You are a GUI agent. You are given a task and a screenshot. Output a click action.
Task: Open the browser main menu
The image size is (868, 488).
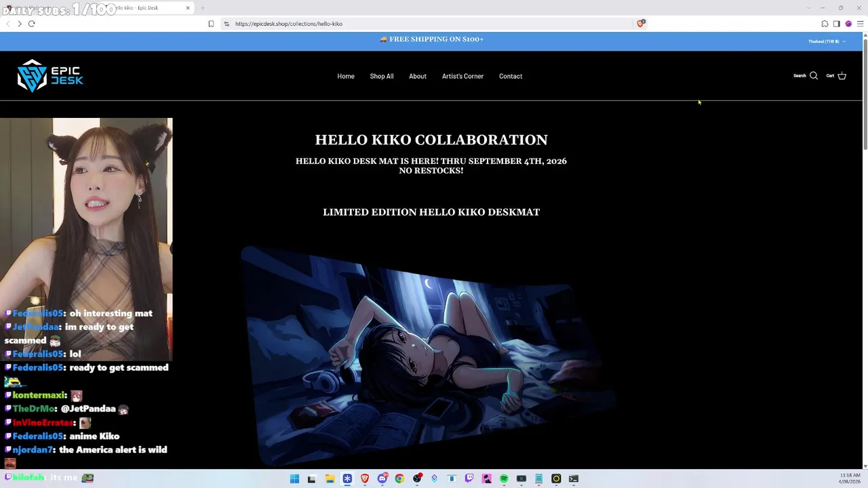[x=860, y=24]
